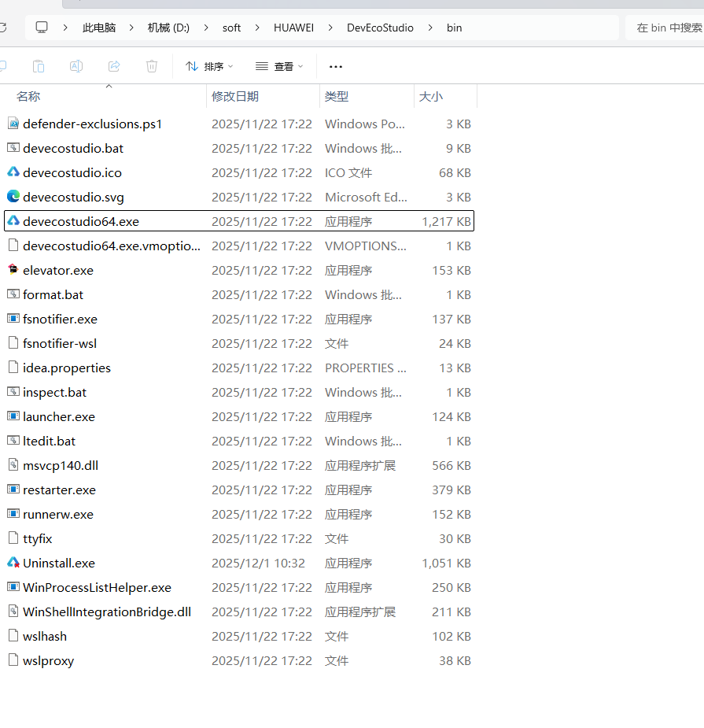Image resolution: width=704 pixels, height=728 pixels.
Task: Sort files by the 大小 column header
Action: point(429,96)
